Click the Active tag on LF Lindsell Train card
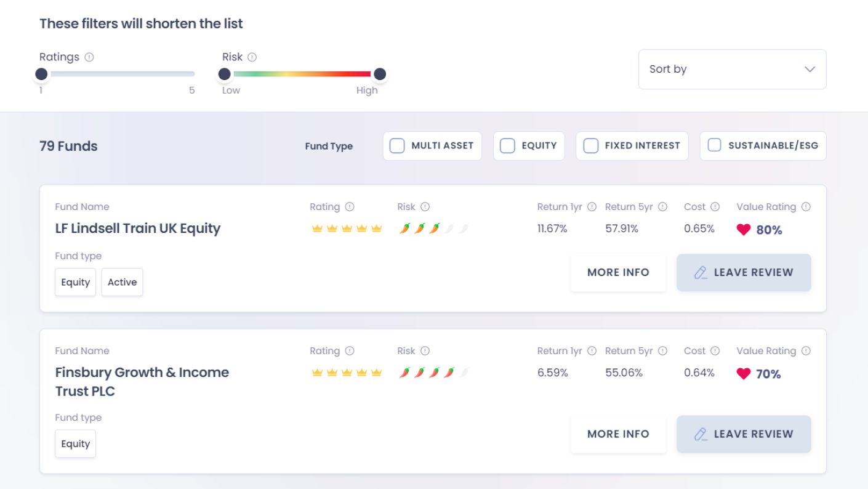 tap(122, 282)
